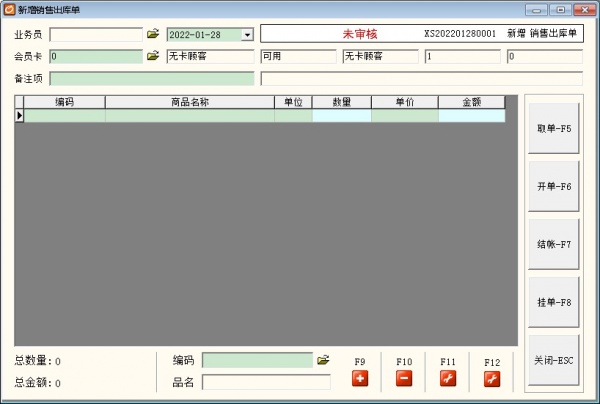Viewport: 600px width, 404px height.
Task: Focus the 品名 input field
Action: (x=266, y=382)
